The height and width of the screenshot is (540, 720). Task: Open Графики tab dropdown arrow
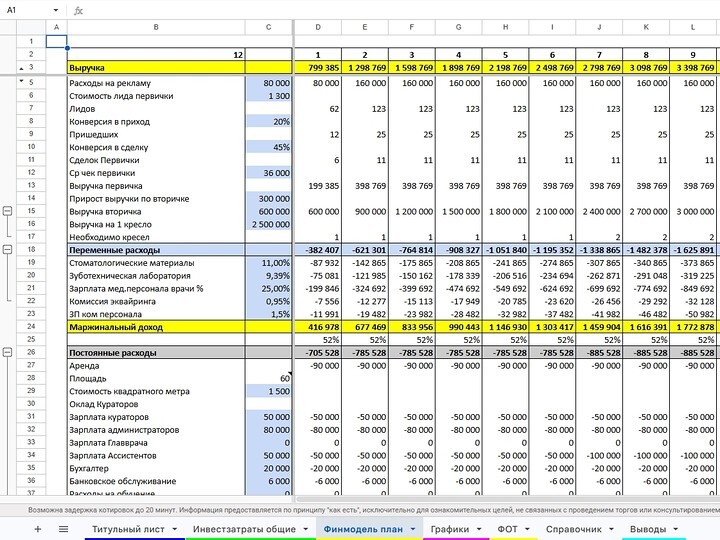click(x=479, y=529)
